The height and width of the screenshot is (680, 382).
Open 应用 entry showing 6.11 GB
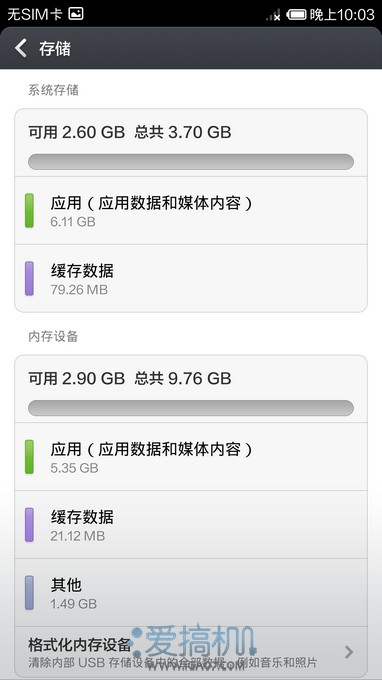coord(191,211)
